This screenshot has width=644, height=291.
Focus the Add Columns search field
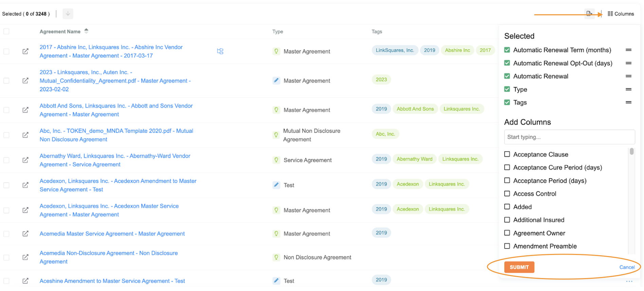click(x=569, y=137)
